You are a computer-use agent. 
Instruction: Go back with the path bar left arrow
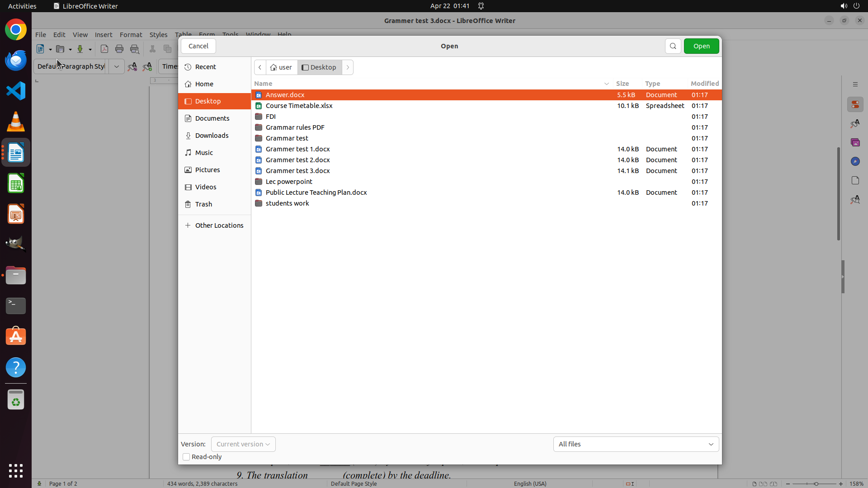tap(260, 67)
